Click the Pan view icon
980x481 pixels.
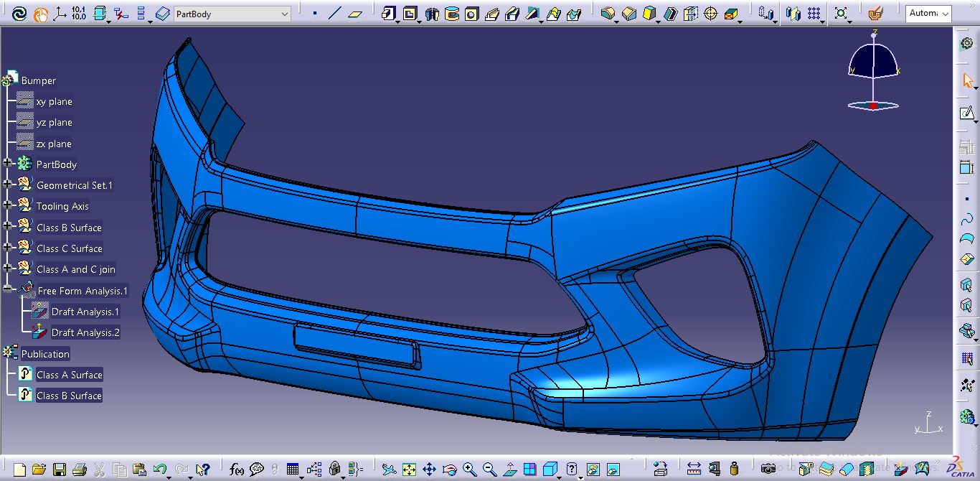pos(429,470)
